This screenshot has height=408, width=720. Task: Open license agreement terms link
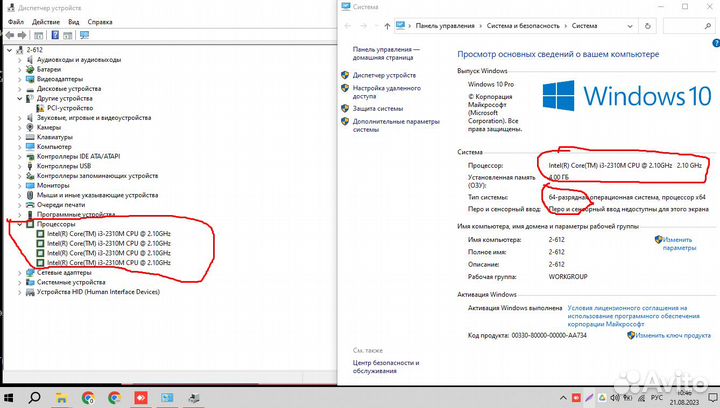(634, 316)
